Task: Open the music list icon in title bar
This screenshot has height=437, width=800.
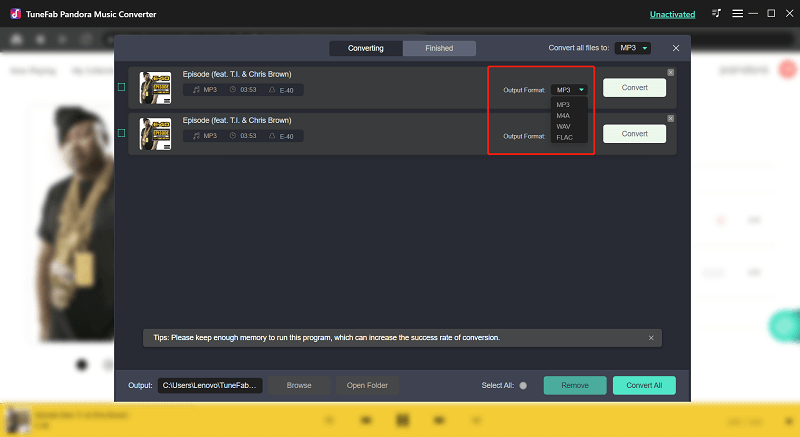Action: pyautogui.click(x=717, y=14)
